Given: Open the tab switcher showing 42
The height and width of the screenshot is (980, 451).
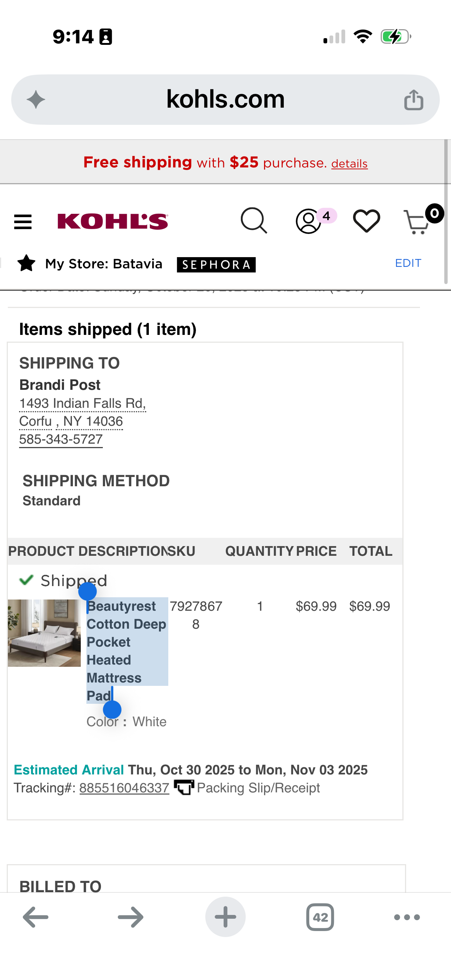Looking at the screenshot, I should pyautogui.click(x=320, y=917).
